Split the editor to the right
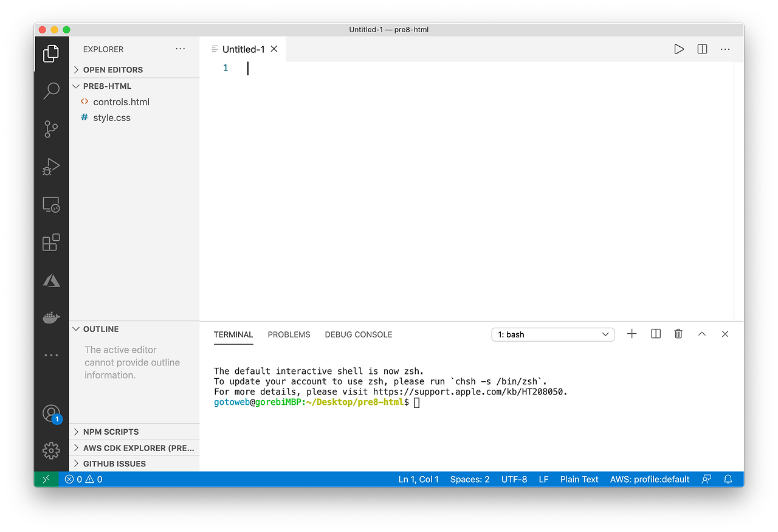Viewport: 778px width, 532px height. (702, 49)
